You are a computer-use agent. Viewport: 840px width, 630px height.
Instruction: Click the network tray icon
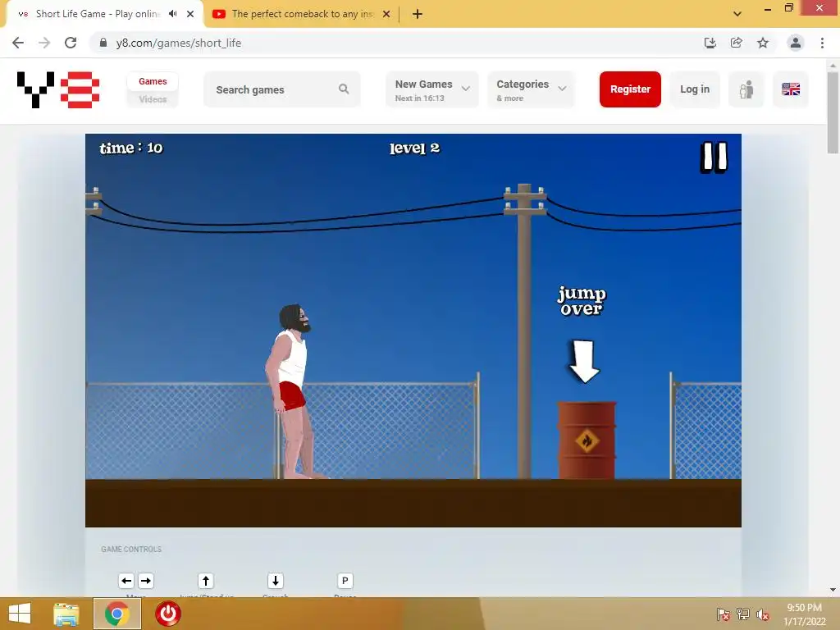pyautogui.click(x=743, y=614)
